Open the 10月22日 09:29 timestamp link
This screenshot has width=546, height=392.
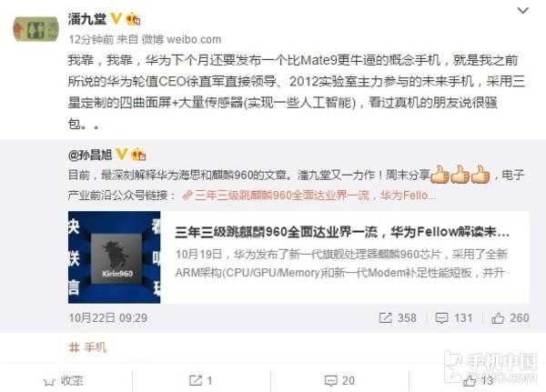[108, 317]
